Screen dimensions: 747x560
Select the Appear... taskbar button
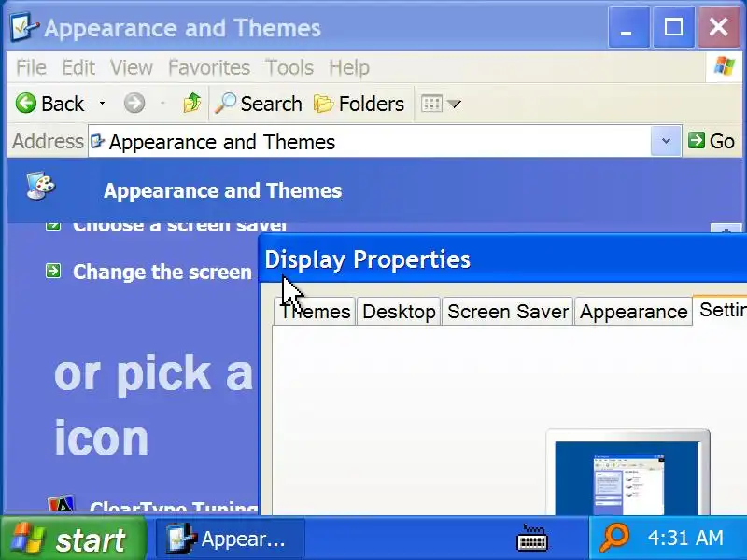pyautogui.click(x=231, y=539)
